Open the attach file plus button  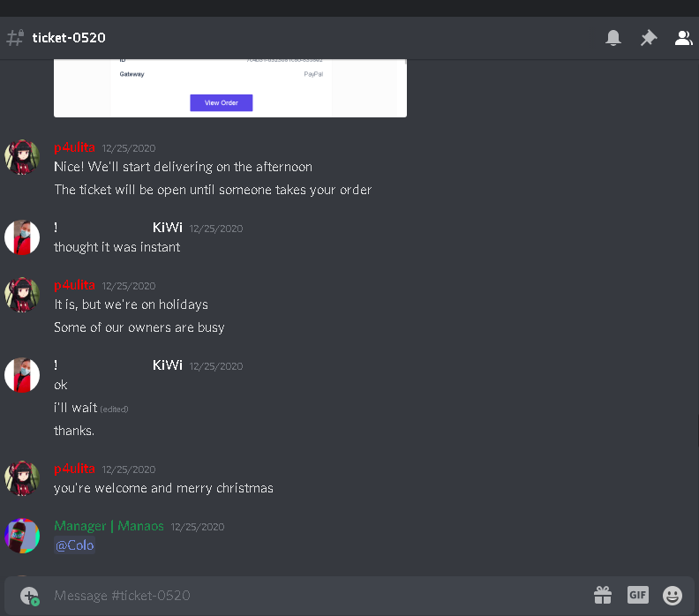29,596
